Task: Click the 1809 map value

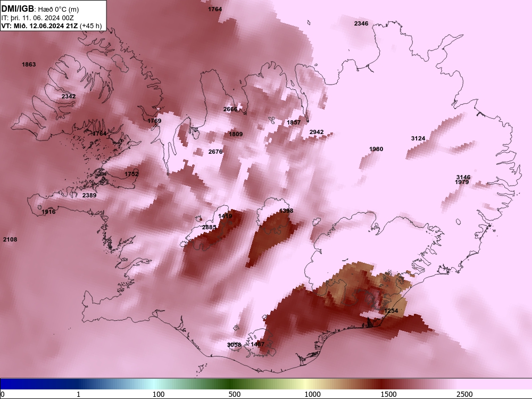Action: [x=236, y=134]
